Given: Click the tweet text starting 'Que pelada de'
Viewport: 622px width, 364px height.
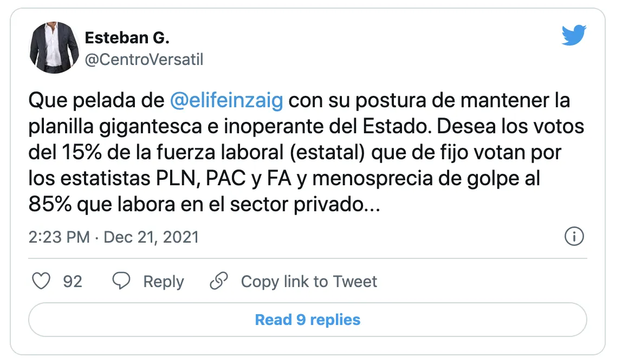Looking at the screenshot, I should 98,101.
